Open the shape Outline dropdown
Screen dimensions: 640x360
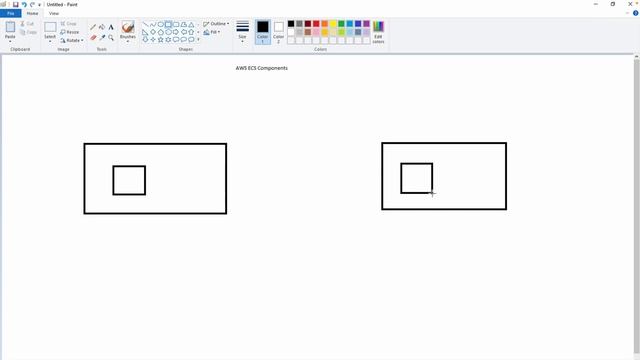coord(216,24)
